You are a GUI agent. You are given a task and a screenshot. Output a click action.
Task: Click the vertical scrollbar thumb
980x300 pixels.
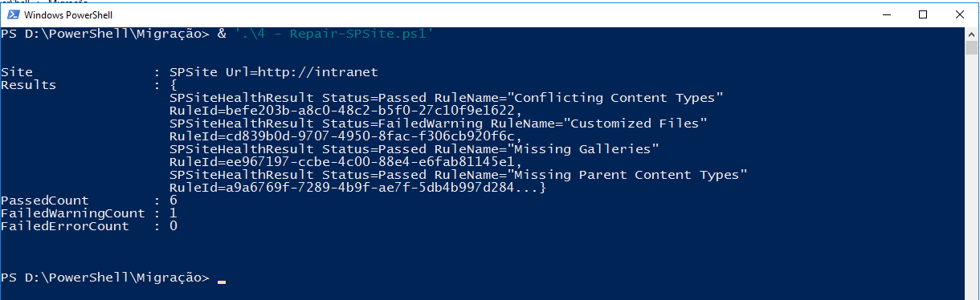[x=971, y=48]
